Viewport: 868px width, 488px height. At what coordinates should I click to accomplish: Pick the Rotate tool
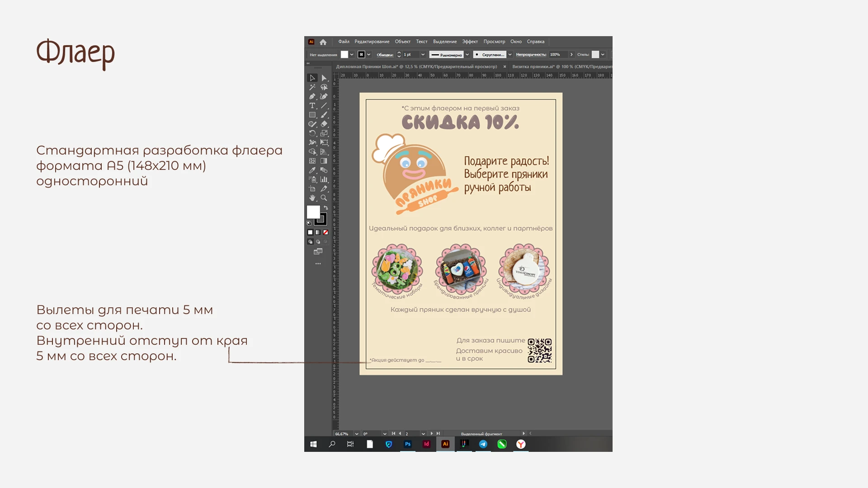point(312,133)
